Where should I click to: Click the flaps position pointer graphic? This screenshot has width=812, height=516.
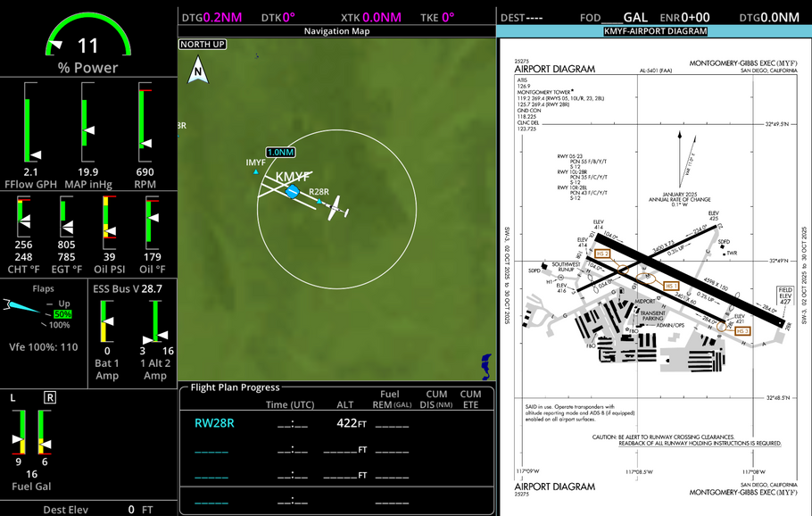coord(20,307)
